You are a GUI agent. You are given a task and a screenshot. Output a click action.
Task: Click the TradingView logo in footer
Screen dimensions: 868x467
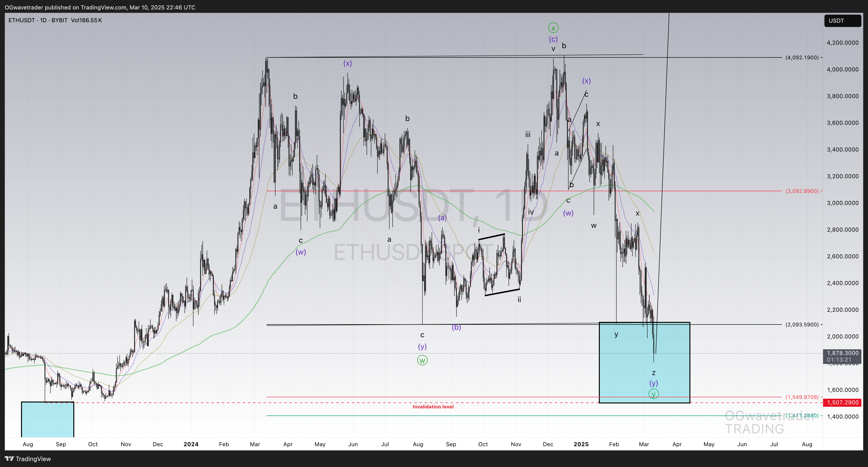28,458
